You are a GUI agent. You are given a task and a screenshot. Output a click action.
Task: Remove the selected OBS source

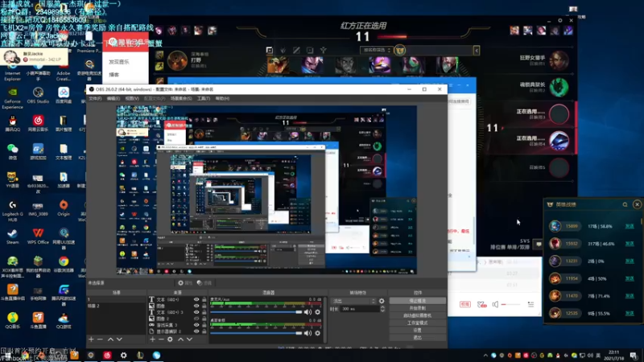161,339
